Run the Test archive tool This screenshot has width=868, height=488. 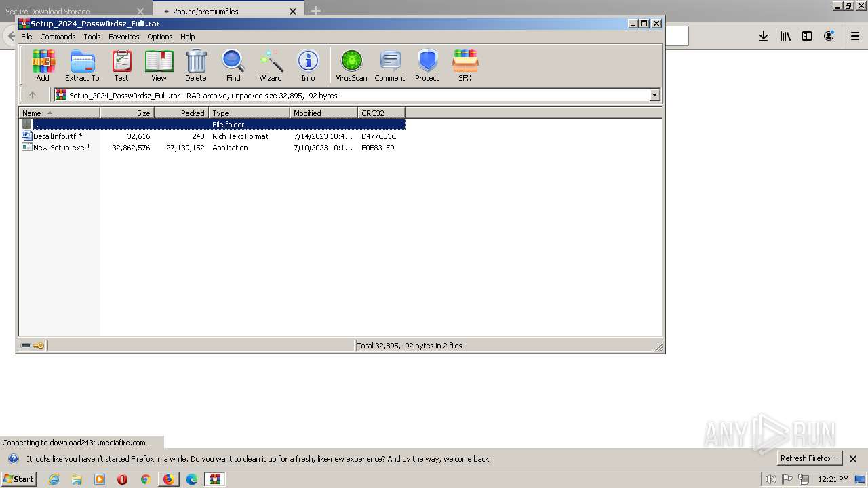pos(121,66)
